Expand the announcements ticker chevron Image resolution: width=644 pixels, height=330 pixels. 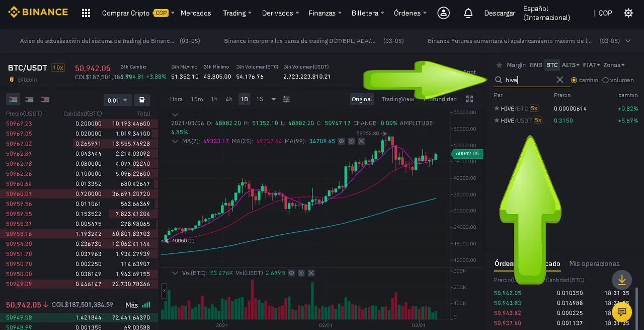point(628,41)
